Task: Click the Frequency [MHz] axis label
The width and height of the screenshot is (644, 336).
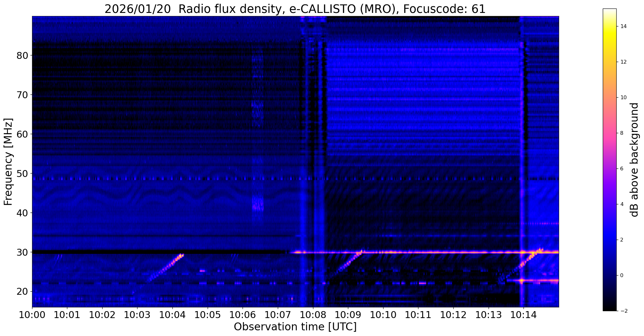Action: 8,162
